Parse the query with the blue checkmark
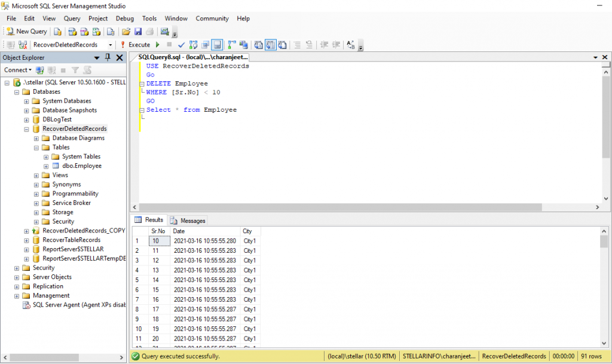612x364 pixels. [x=182, y=45]
